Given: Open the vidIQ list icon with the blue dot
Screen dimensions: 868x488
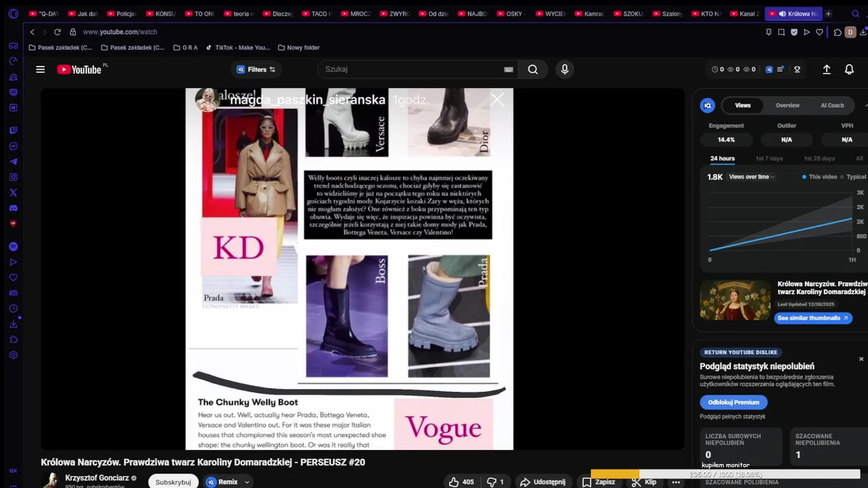Looking at the screenshot, I should point(781,69).
